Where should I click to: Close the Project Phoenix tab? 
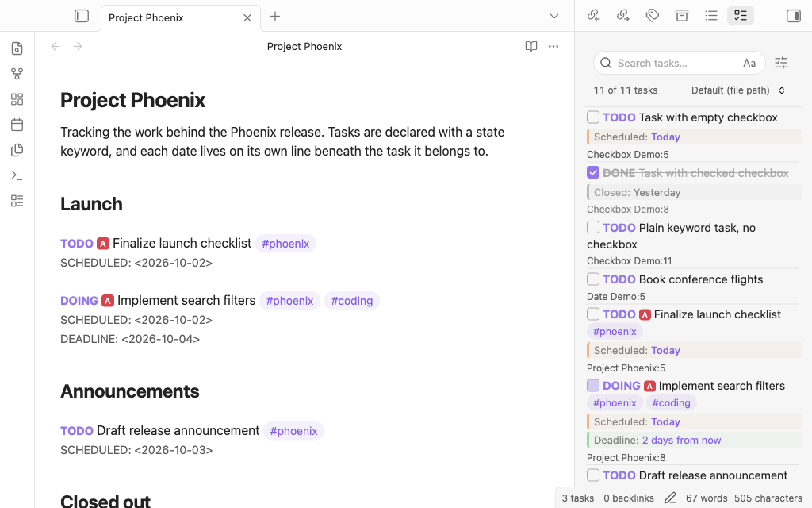[247, 18]
